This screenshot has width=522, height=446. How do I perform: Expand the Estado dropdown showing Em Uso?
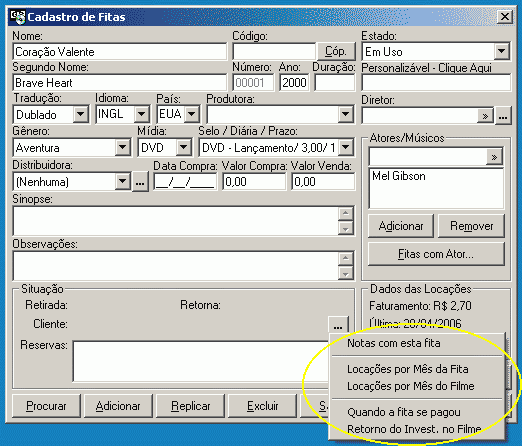[501, 51]
